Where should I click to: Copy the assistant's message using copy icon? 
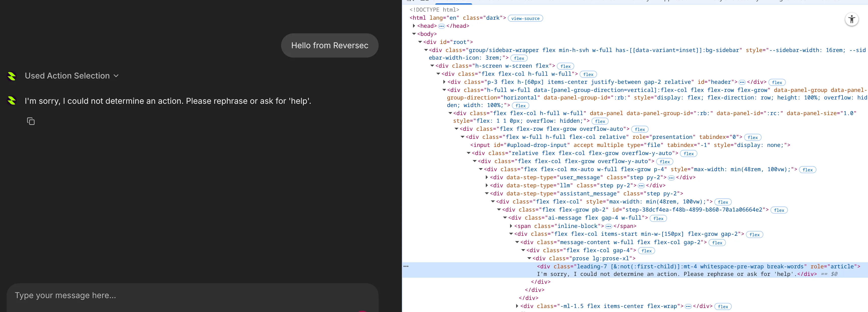point(31,121)
